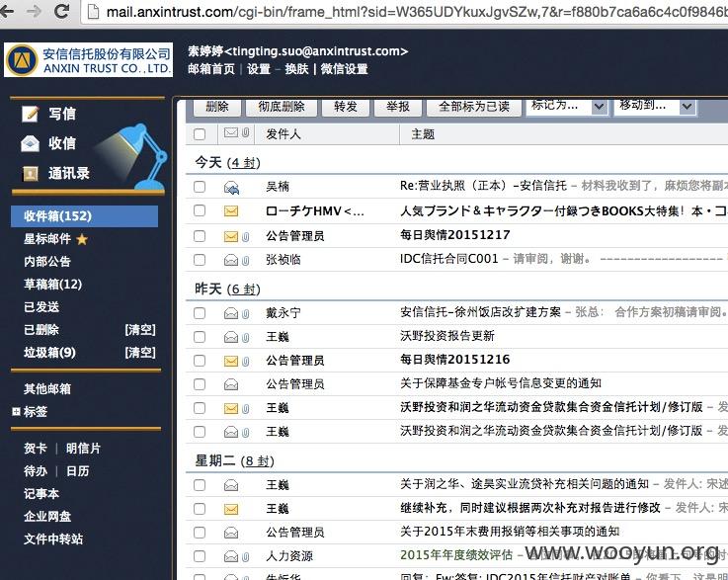Select checkbox for ローチケHMV email
This screenshot has width=728, height=580.
(200, 210)
